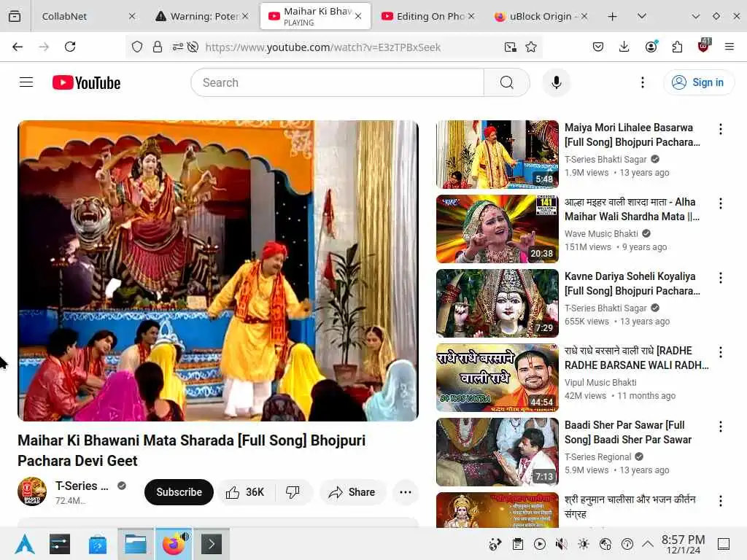This screenshot has width=747, height=560.
Task: Open Maiya Mori Lihalee Basarwa video thumbnail
Action: (x=498, y=155)
